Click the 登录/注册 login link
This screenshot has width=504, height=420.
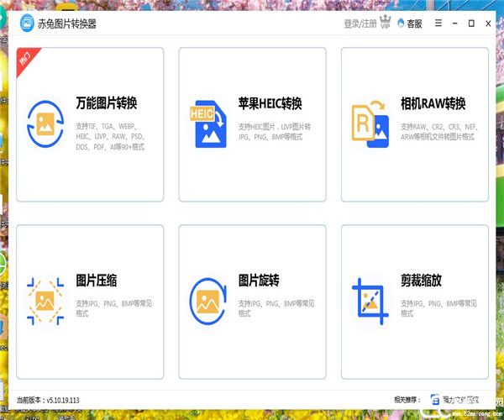(360, 24)
